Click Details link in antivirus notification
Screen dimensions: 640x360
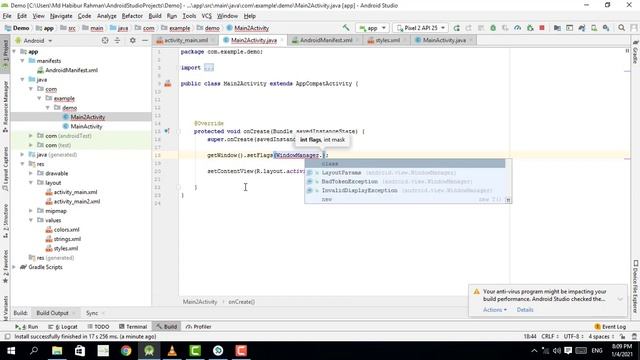pyautogui.click(x=525, y=310)
